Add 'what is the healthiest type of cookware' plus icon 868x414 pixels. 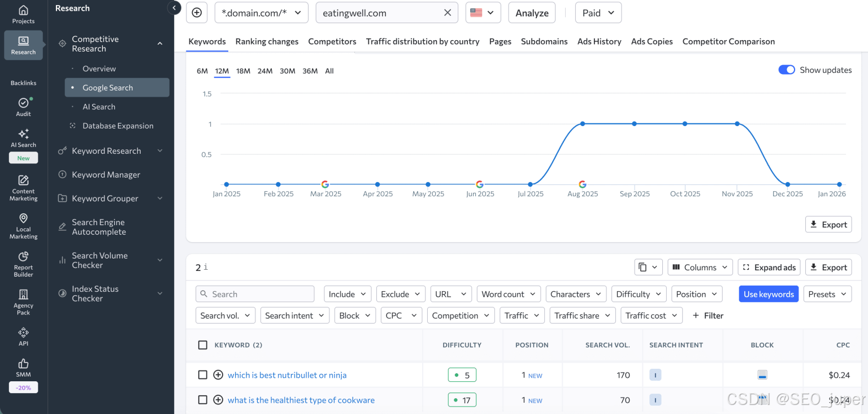218,400
